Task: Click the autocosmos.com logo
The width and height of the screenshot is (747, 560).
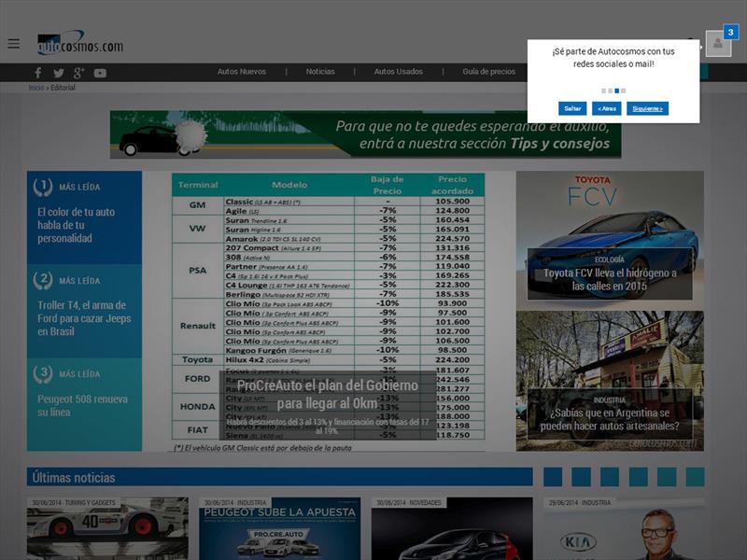Action: point(80,43)
